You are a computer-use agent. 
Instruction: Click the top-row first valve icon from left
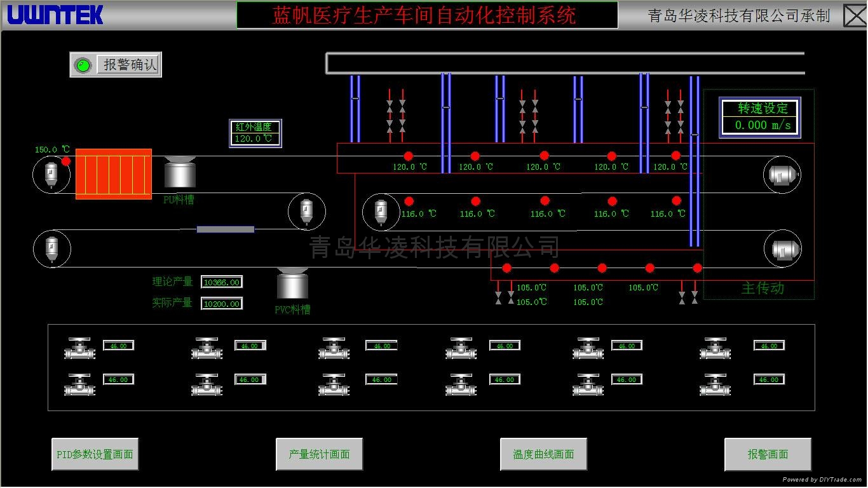click(x=79, y=348)
